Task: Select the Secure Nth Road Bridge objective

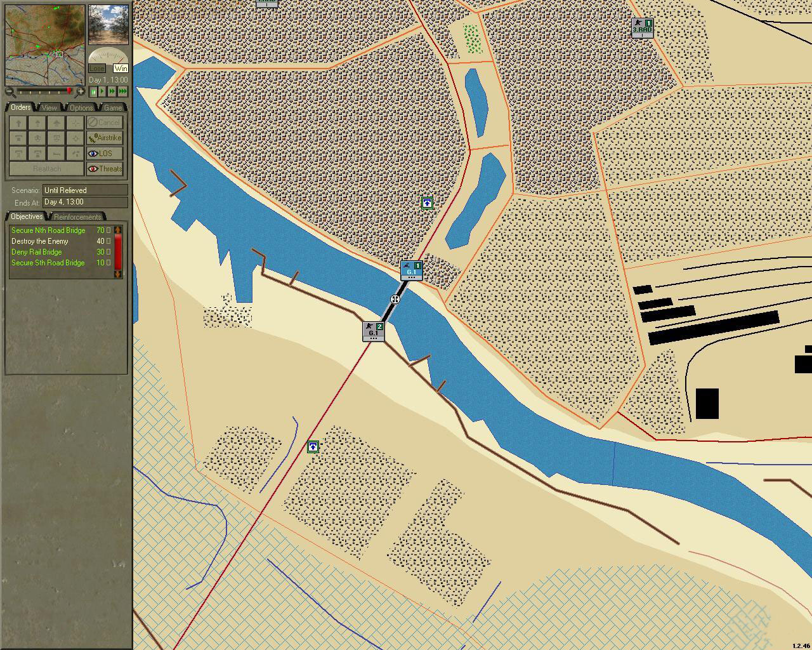Action: 48,230
